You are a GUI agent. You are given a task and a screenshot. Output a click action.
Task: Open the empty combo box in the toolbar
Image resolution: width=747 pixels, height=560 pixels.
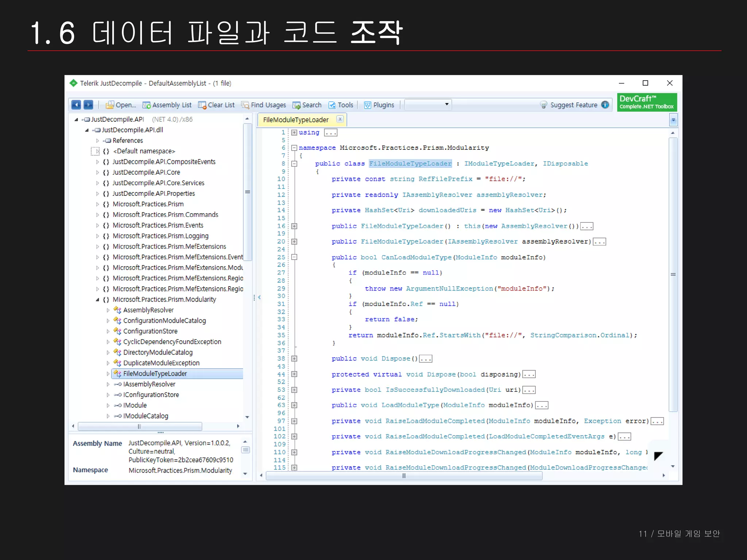428,105
